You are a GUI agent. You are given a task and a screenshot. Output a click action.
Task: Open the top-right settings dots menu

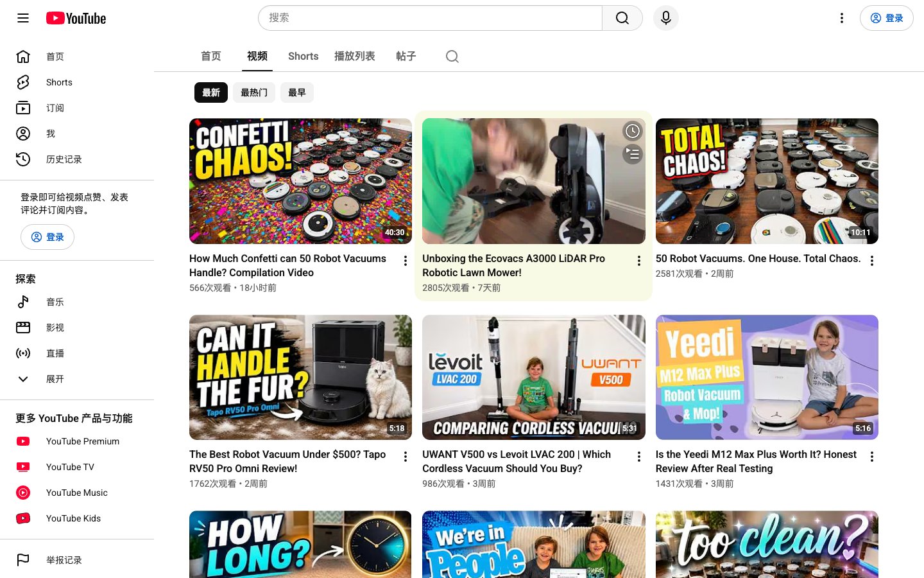point(842,18)
